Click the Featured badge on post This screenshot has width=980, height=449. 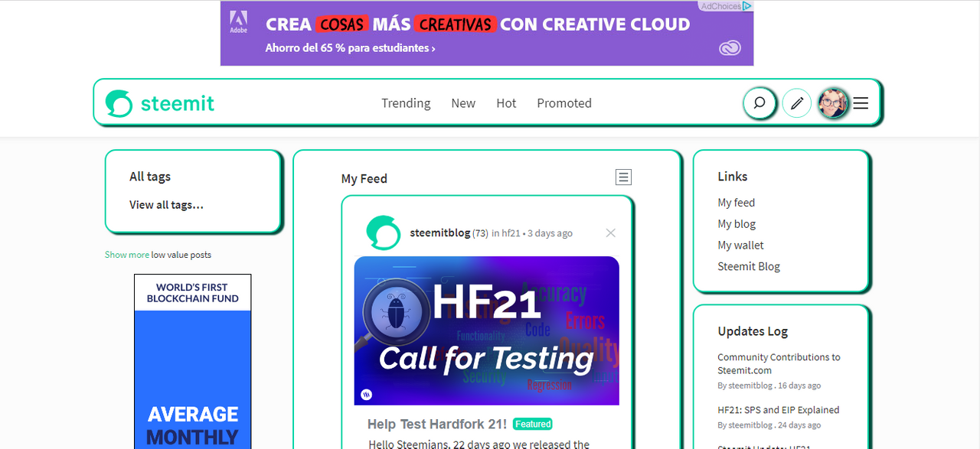pos(533,424)
